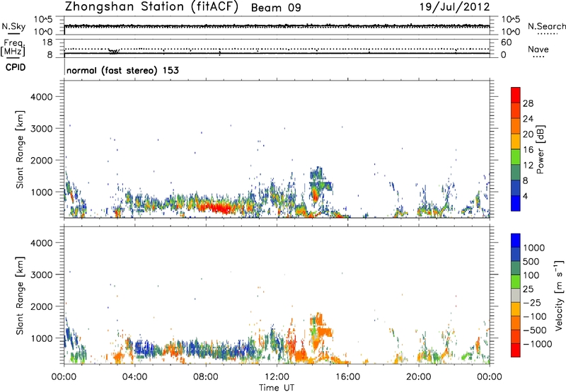The height and width of the screenshot is (392, 566).
Task: Click the 'Velocity [m s-1]' colorbar title
Action: pyautogui.click(x=559, y=295)
